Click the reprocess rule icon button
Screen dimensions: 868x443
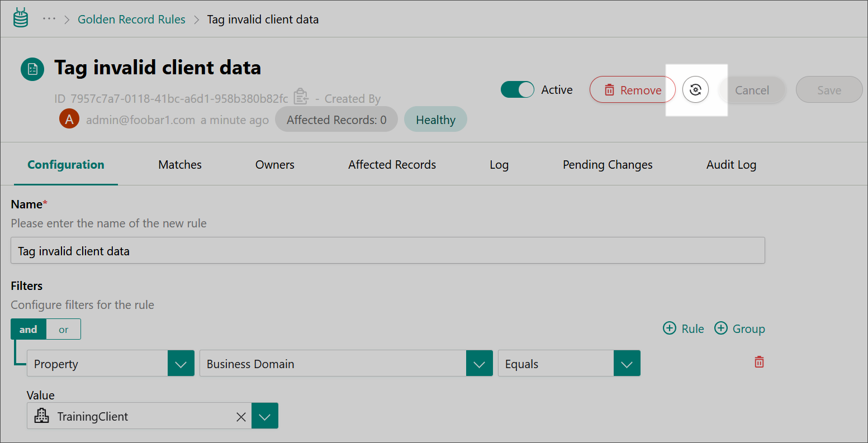click(x=695, y=90)
